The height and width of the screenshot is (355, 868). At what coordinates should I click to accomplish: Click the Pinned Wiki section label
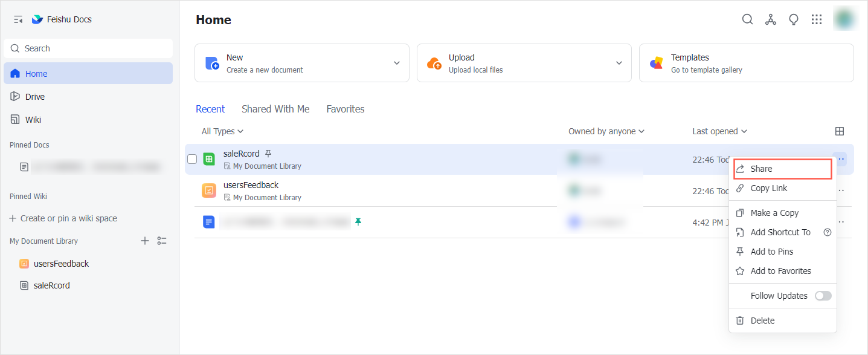click(28, 197)
